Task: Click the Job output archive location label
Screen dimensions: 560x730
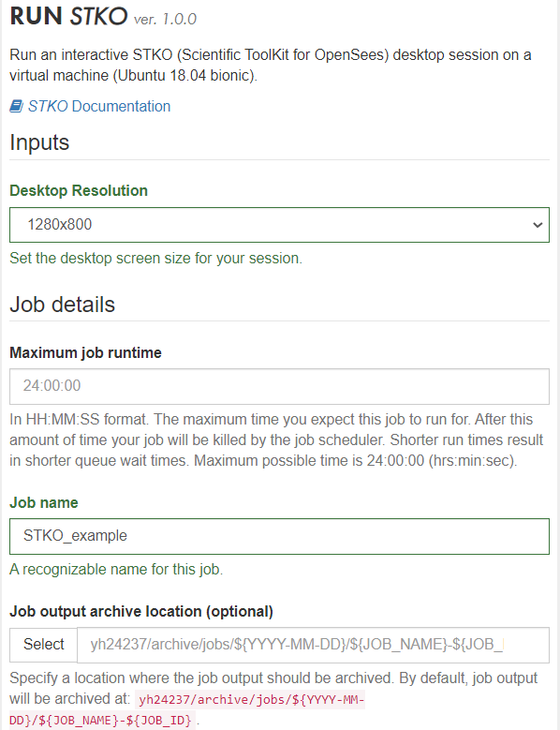Action: pyautogui.click(x=141, y=611)
